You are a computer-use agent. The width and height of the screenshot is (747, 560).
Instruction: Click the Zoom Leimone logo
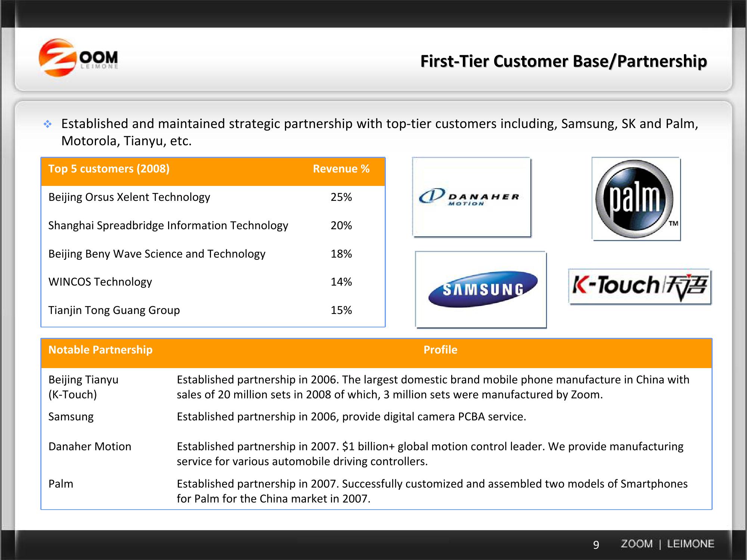point(78,58)
